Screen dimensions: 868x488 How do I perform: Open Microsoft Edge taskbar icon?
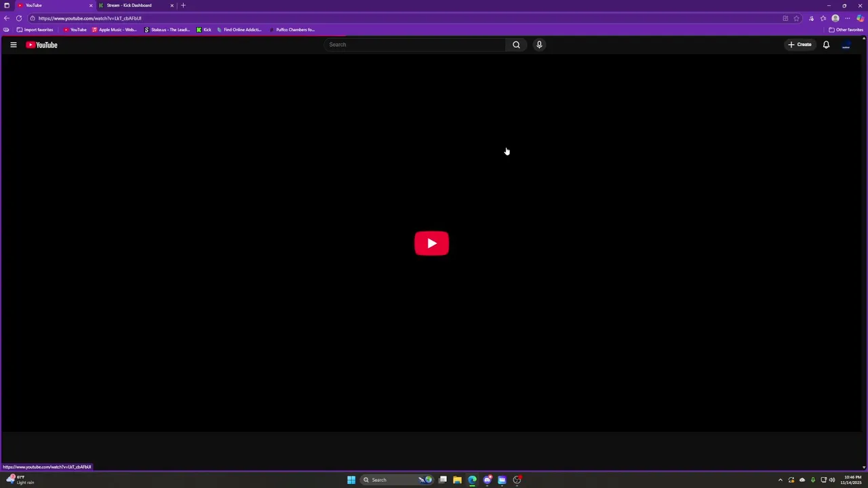click(472, 480)
